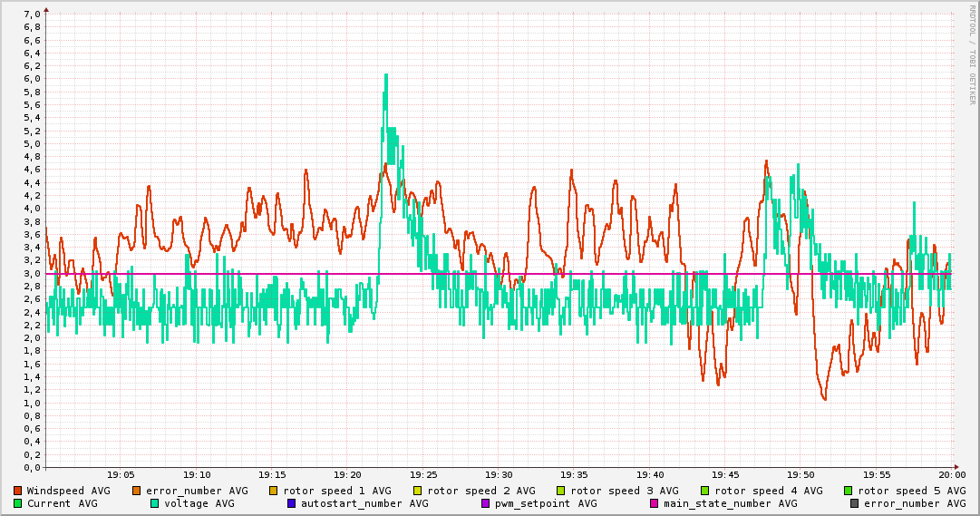Select the green Current AVG swatch
Image resolution: width=980 pixels, height=516 pixels.
pyautogui.click(x=17, y=503)
